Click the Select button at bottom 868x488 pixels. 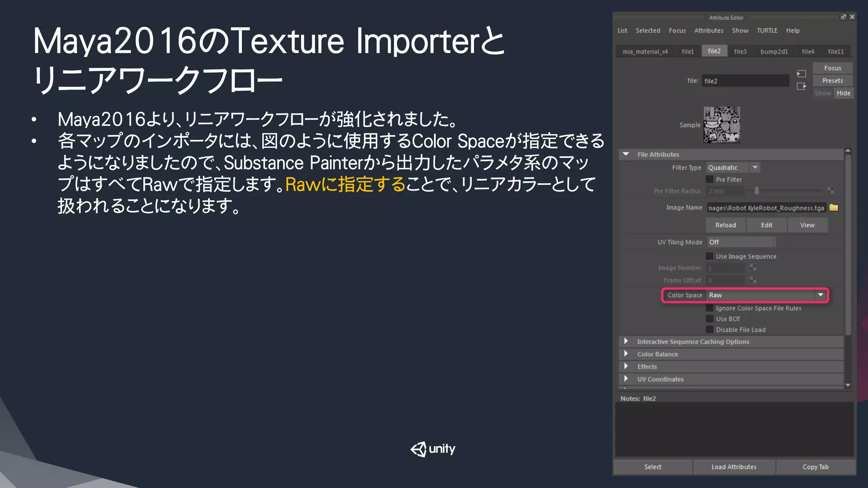tap(653, 467)
